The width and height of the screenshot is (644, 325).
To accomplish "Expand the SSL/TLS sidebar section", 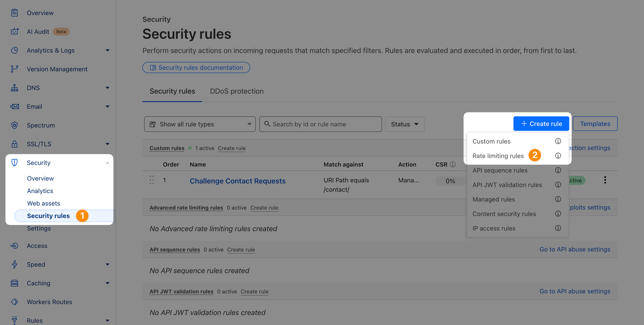I will 108,144.
